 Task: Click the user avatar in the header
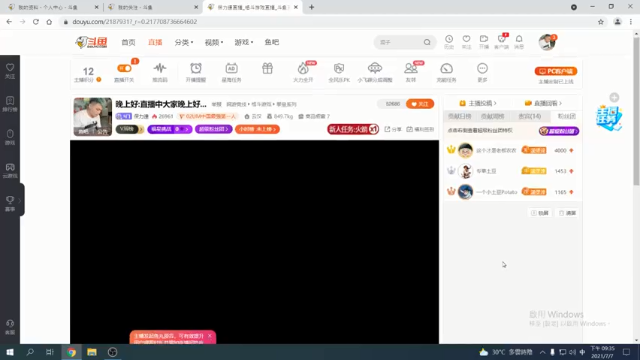click(x=547, y=42)
